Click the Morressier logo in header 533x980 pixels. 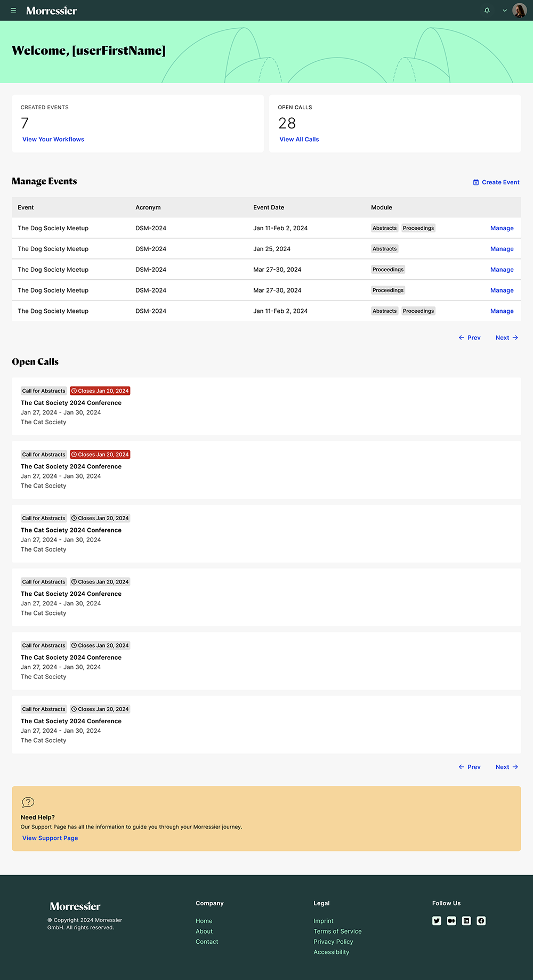51,11
